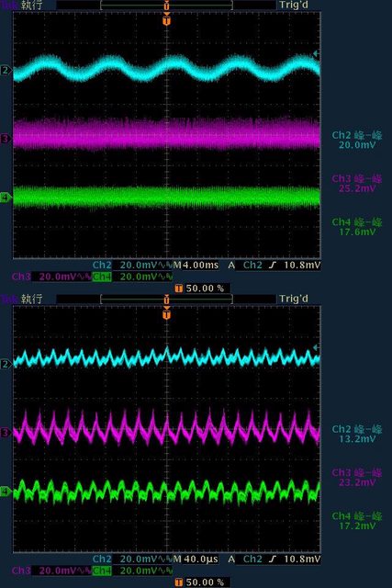Select the Ch4 ground marker in bottom capture
Image resolution: width=392 pixels, height=588 pixels.
tap(6, 491)
